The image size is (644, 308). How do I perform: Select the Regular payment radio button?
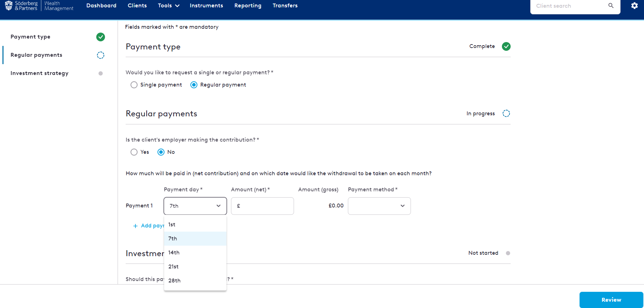coord(194,85)
